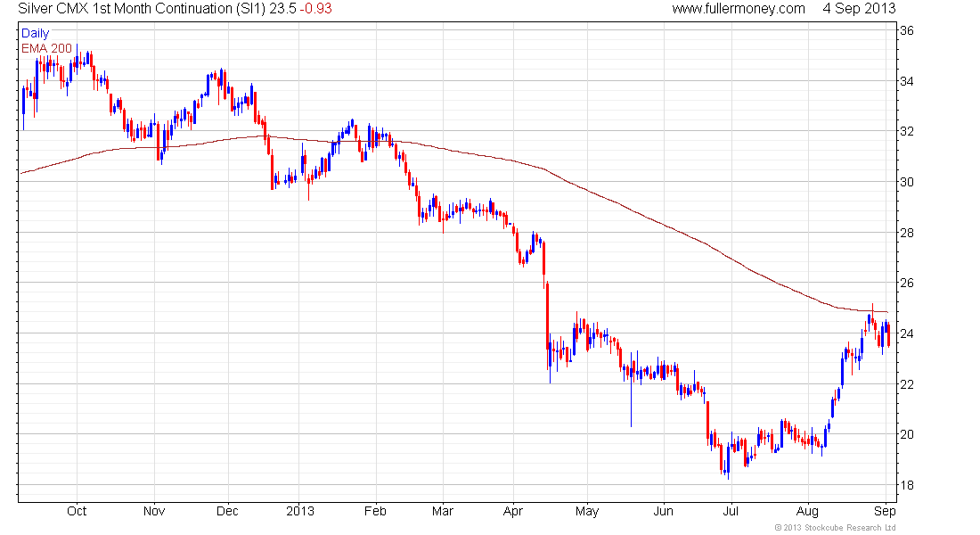Click the y-axis label 36
The height and width of the screenshot is (535, 980).
[906, 30]
